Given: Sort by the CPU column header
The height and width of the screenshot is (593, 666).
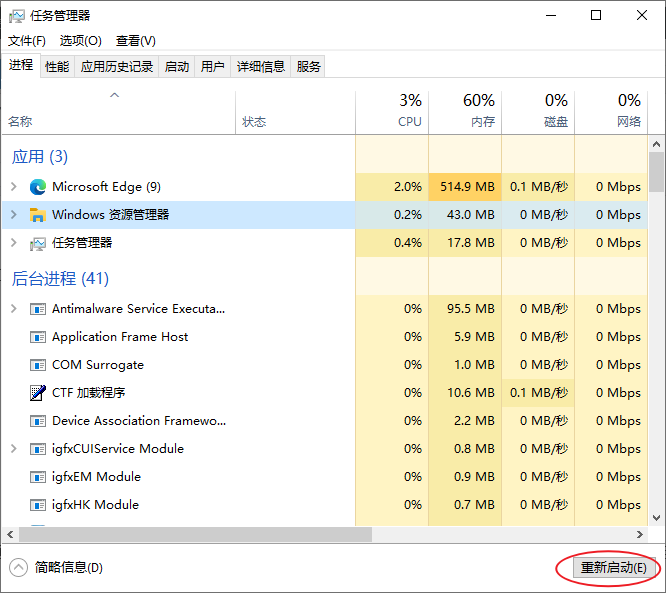Looking at the screenshot, I should [392, 113].
